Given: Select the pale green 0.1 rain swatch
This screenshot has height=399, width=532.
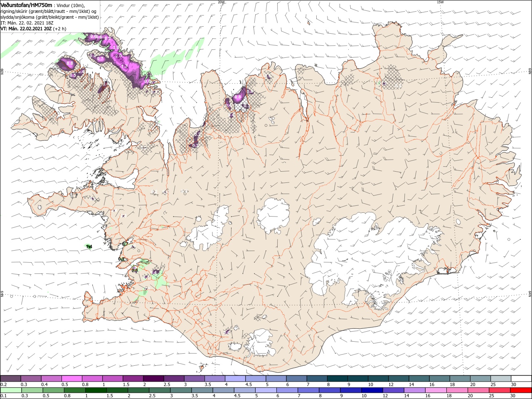Looking at the screenshot, I should pyautogui.click(x=10, y=390).
